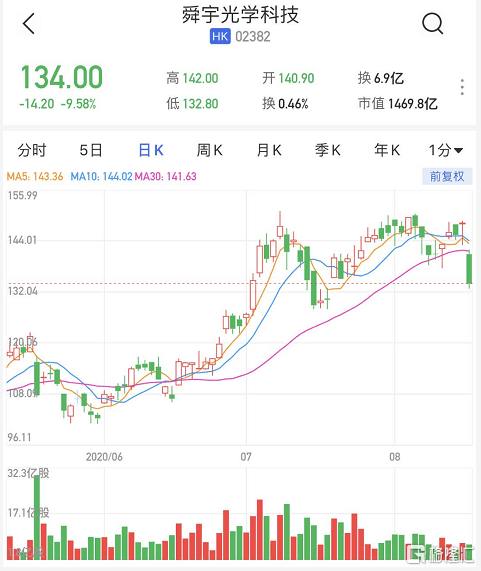Tap the tallest green volume bar
This screenshot has height=571, width=481.
tap(37, 517)
